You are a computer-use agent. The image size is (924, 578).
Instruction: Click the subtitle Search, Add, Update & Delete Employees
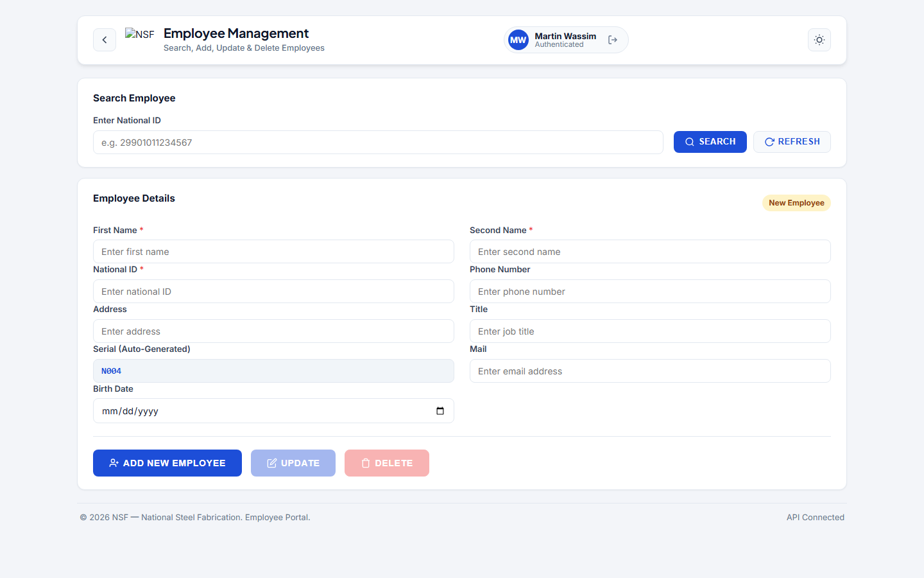[244, 48]
